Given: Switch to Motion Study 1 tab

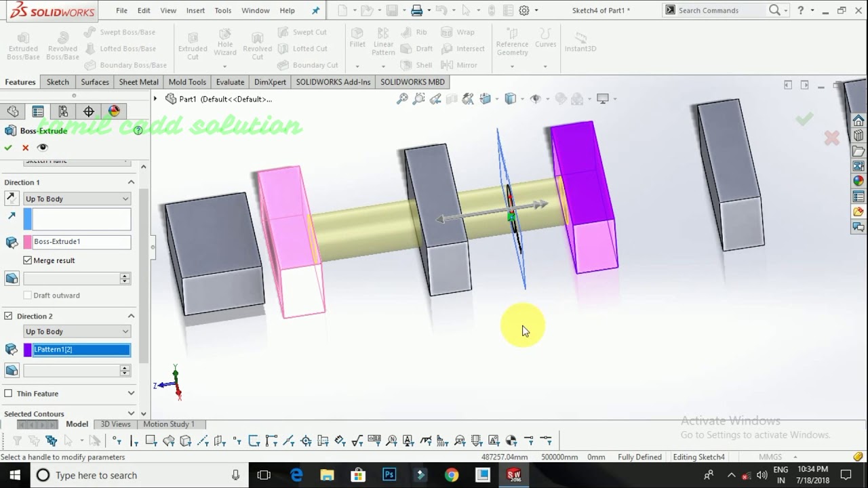Looking at the screenshot, I should click(169, 424).
